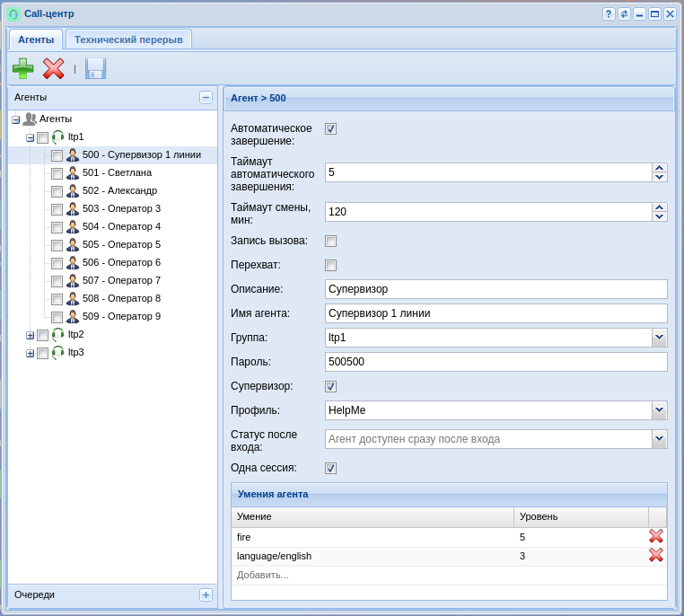The image size is (684, 616).
Task: Open the Профиль dropdown arrow
Action: [x=659, y=410]
